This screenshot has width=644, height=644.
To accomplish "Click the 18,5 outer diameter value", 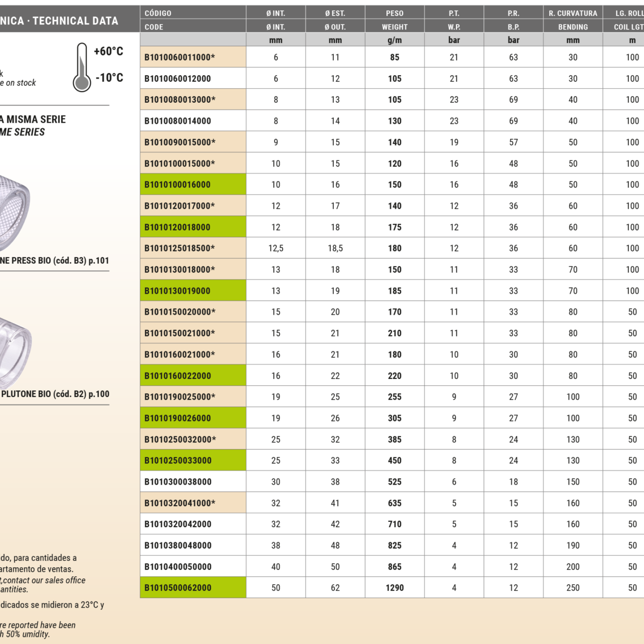I will (x=335, y=249).
